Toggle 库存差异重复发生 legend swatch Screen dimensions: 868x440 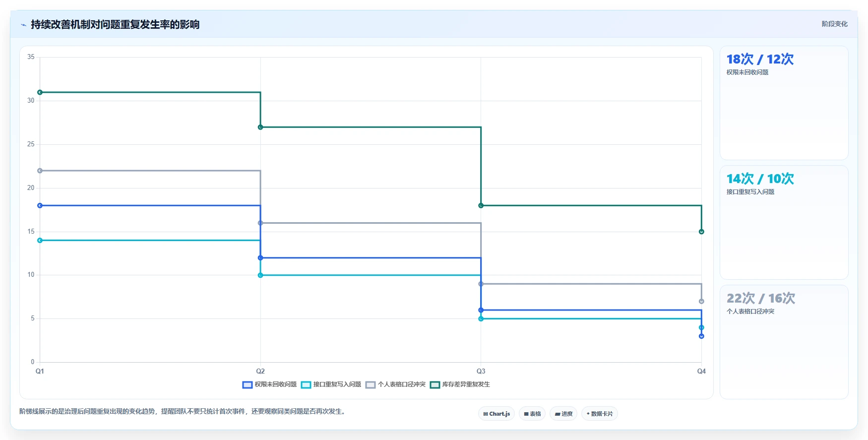[435, 385]
